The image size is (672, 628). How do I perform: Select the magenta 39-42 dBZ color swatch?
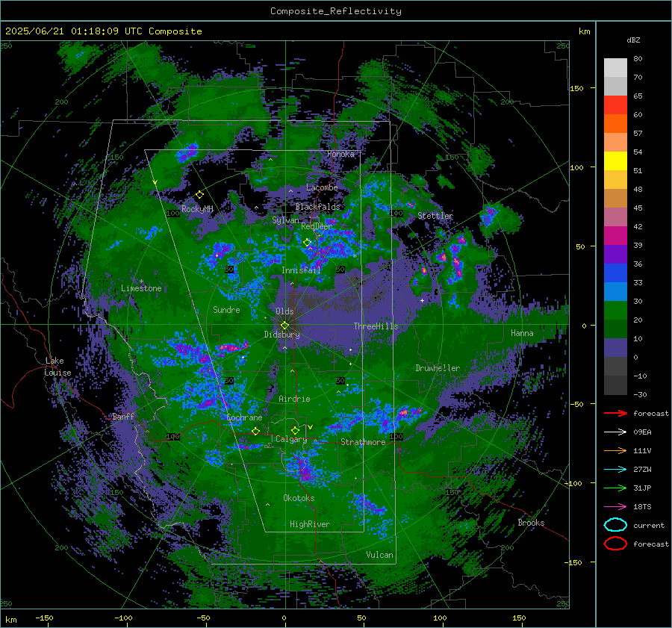615,236
